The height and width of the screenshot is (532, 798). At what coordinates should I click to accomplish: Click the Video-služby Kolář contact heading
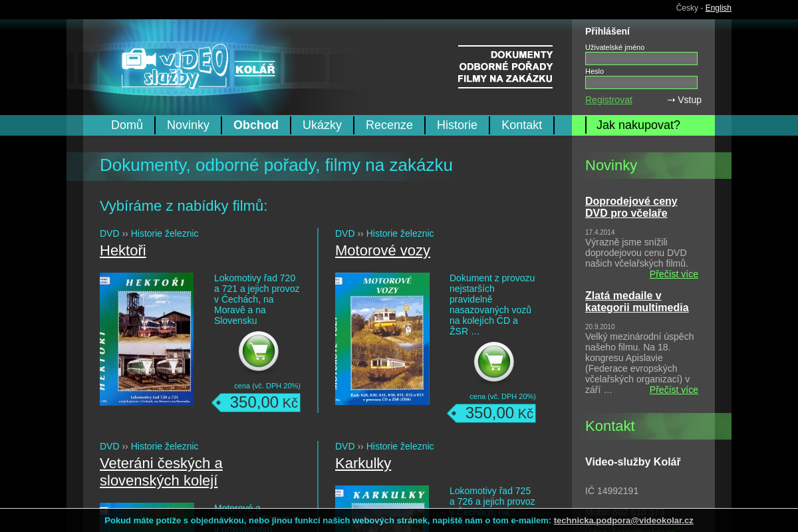click(x=633, y=462)
